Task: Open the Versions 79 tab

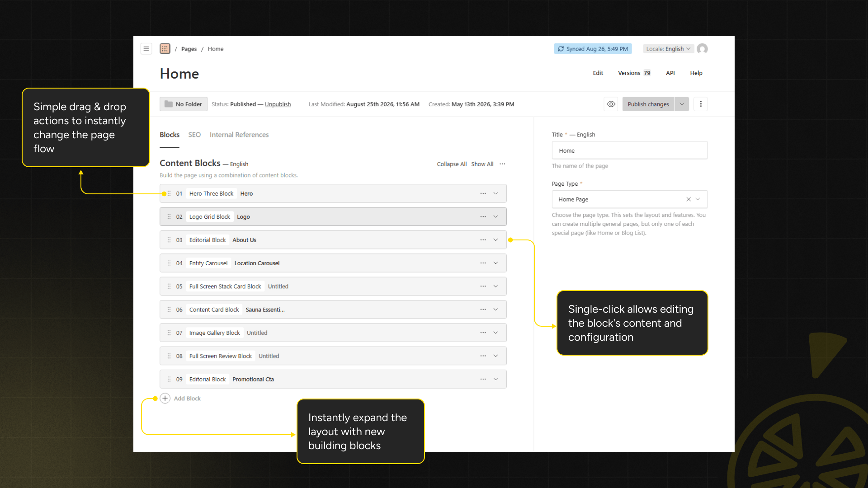Action: coord(634,73)
